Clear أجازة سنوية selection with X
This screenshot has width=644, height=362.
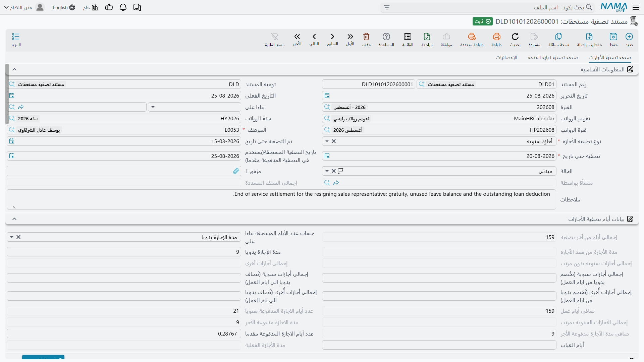334,141
